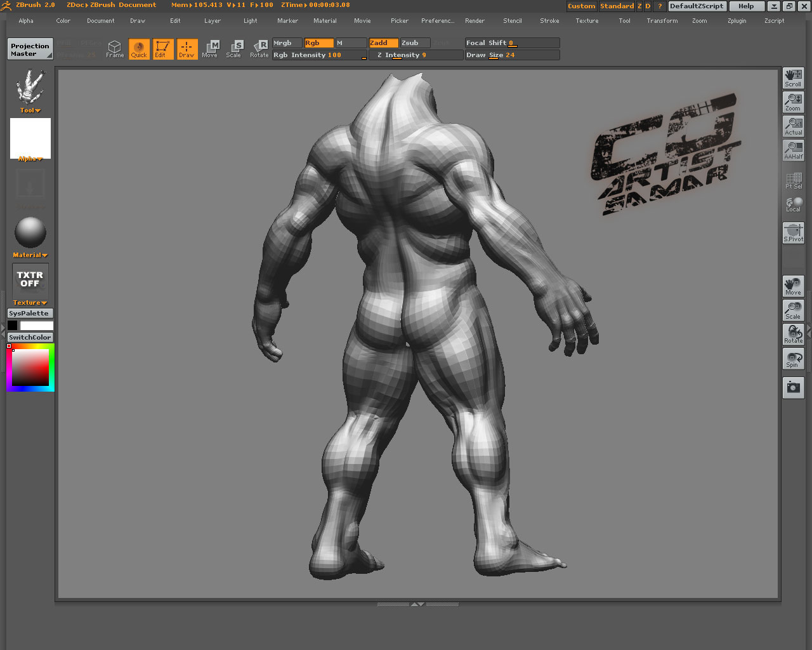Expand the Tool palette popup
This screenshot has width=812, height=650.
pos(29,110)
